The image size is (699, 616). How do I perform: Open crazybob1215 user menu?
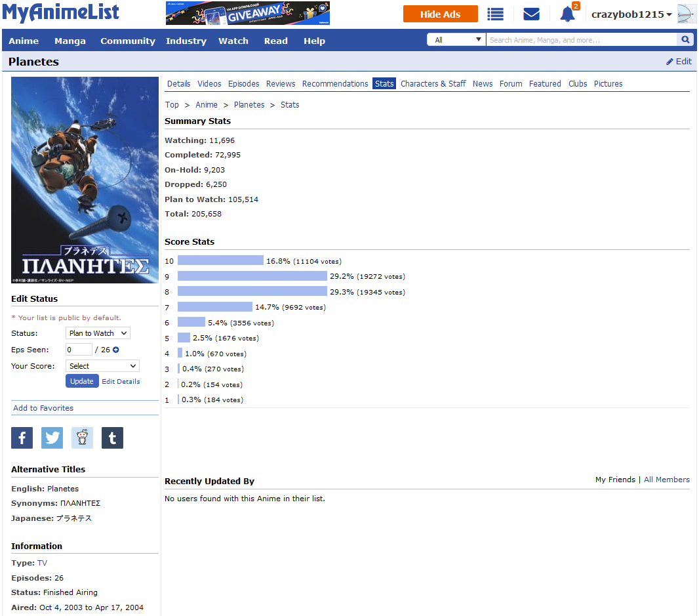[631, 14]
